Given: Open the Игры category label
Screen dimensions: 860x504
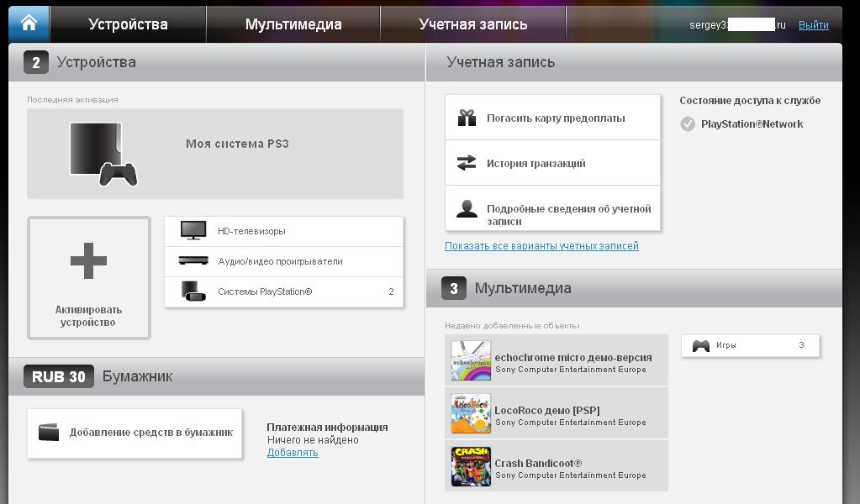Looking at the screenshot, I should pyautogui.click(x=725, y=345).
